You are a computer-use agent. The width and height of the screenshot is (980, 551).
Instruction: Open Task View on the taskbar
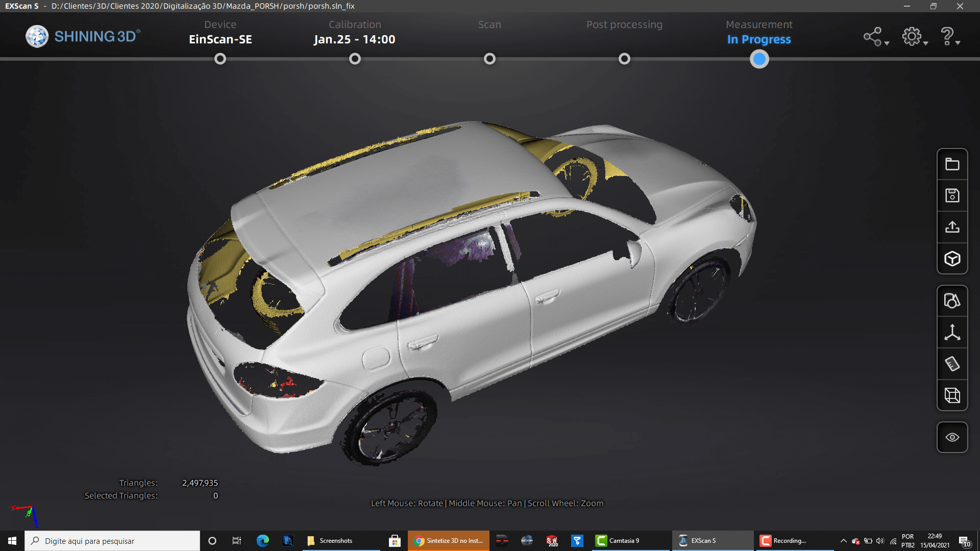click(236, 541)
